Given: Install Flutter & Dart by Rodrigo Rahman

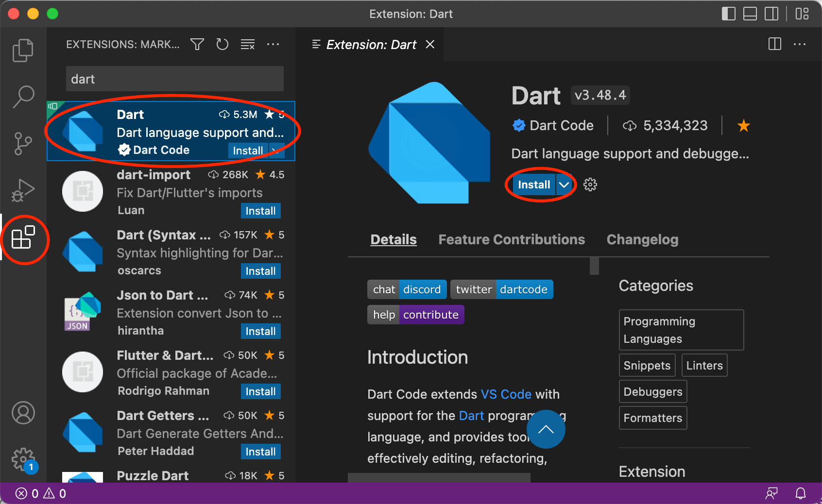Looking at the screenshot, I should [x=260, y=391].
